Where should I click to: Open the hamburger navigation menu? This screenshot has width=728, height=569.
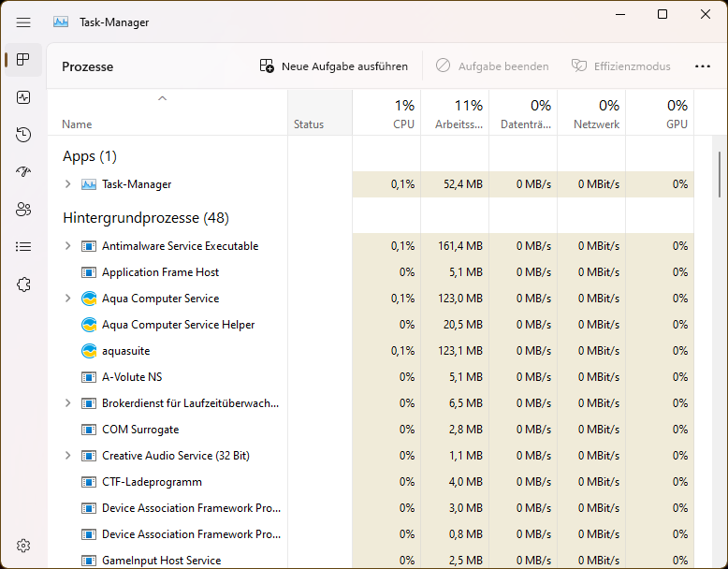(23, 22)
